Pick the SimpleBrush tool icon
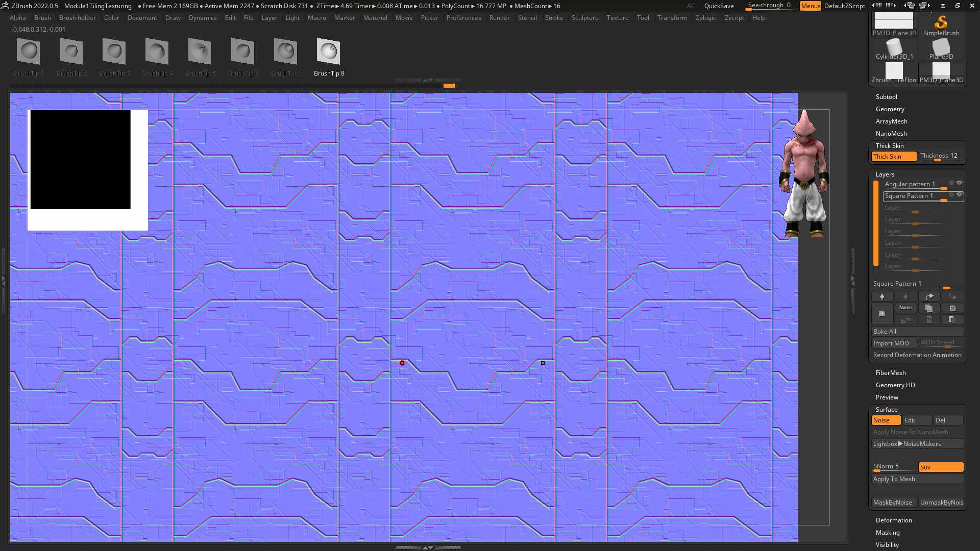980x551 pixels. pos(941,24)
